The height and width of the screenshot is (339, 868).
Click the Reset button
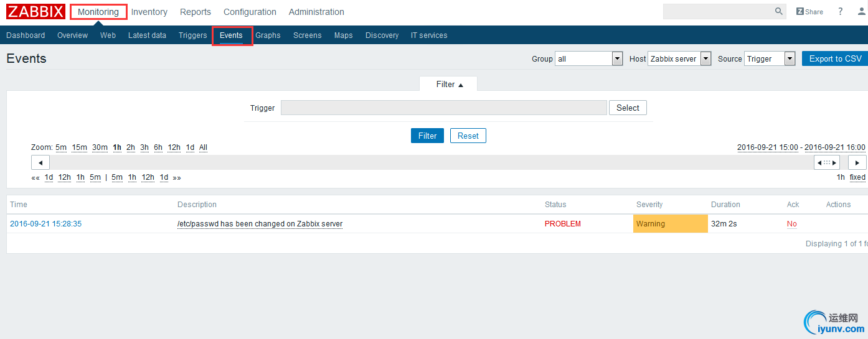click(x=468, y=136)
